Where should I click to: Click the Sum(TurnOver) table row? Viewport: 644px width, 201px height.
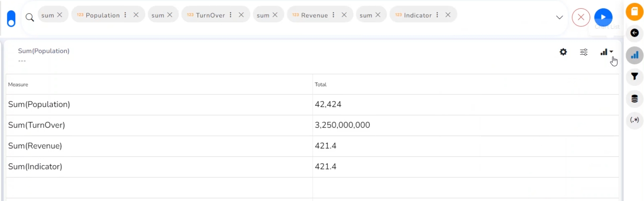pos(160,125)
